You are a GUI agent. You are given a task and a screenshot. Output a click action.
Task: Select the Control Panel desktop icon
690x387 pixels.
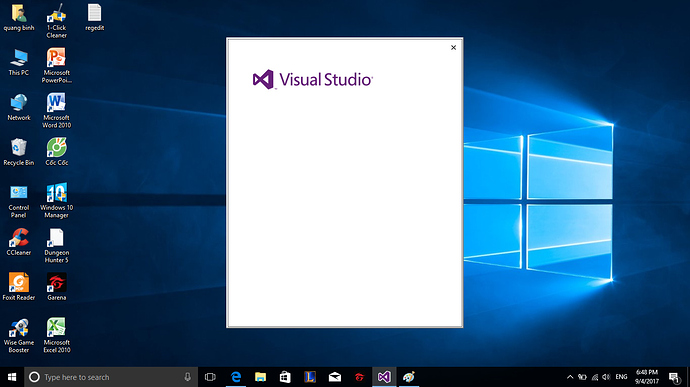pyautogui.click(x=18, y=201)
